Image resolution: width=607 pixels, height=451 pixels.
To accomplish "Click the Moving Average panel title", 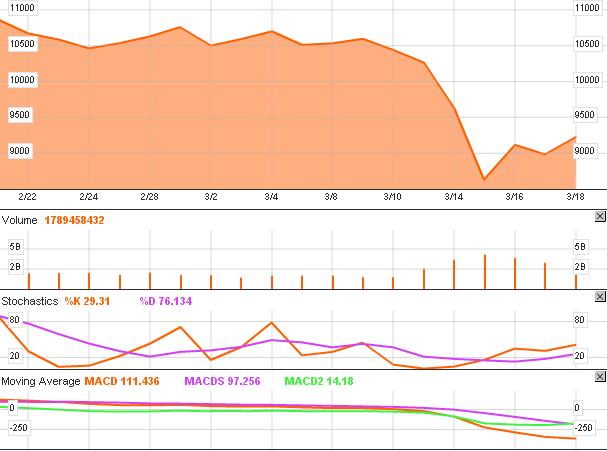I will tap(40, 382).
